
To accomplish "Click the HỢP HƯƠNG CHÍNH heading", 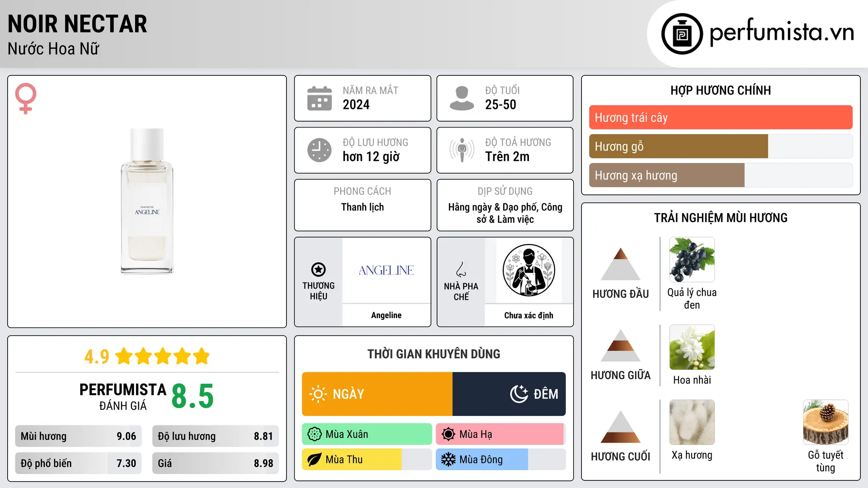I will (x=721, y=90).
